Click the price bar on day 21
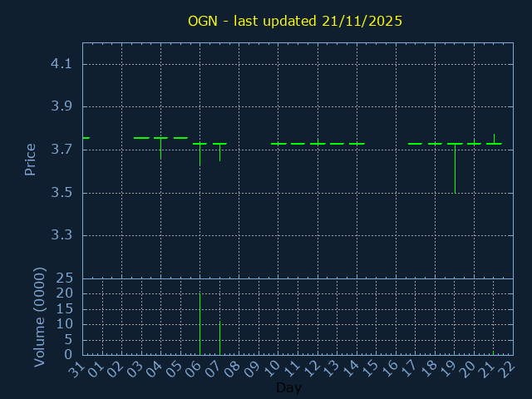 click(x=494, y=139)
